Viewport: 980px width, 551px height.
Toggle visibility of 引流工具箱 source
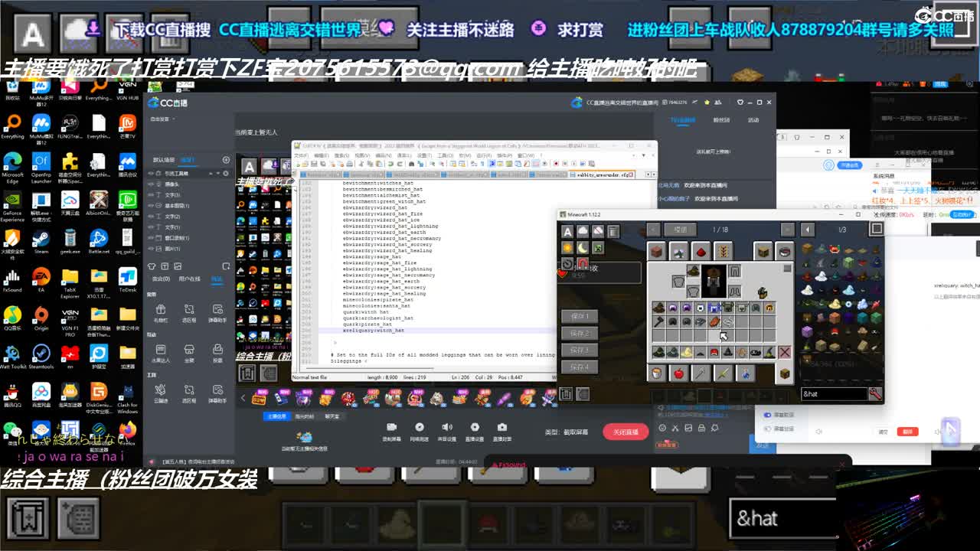[x=151, y=174]
